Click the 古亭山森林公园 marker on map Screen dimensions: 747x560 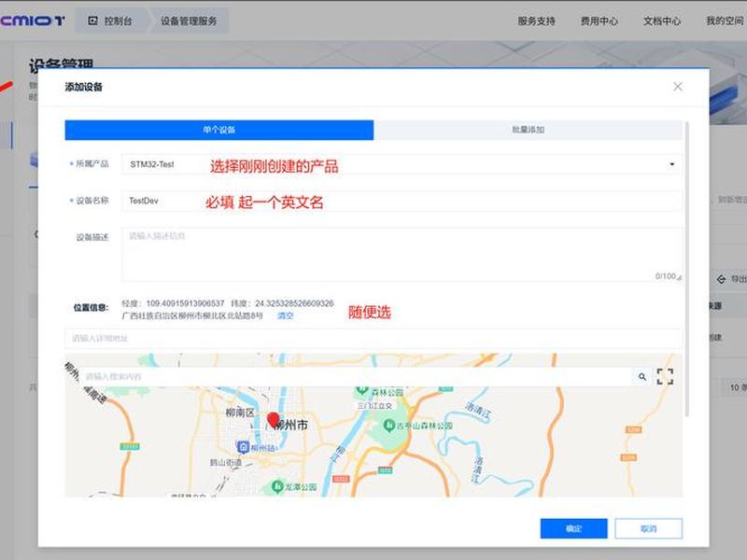click(389, 425)
